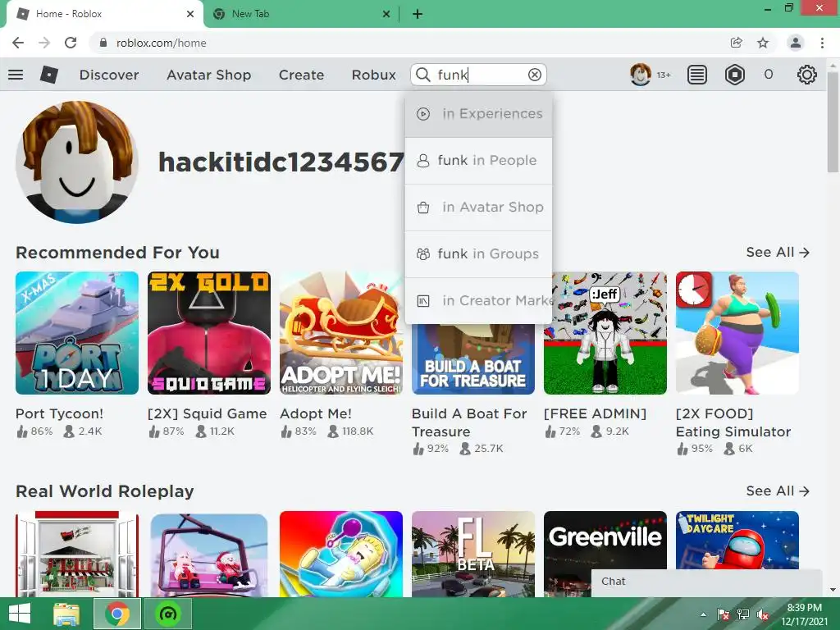The image size is (840, 630).
Task: Search funk in People
Action: [x=479, y=161]
